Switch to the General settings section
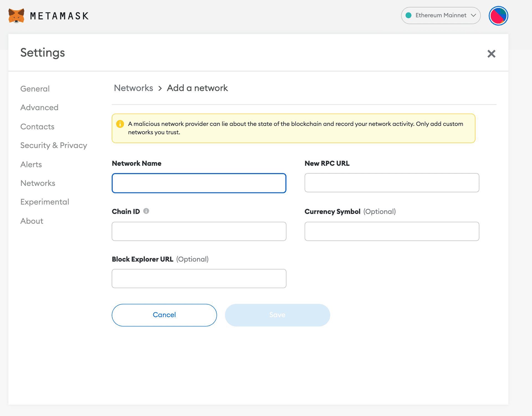This screenshot has height=416, width=532. click(x=35, y=89)
